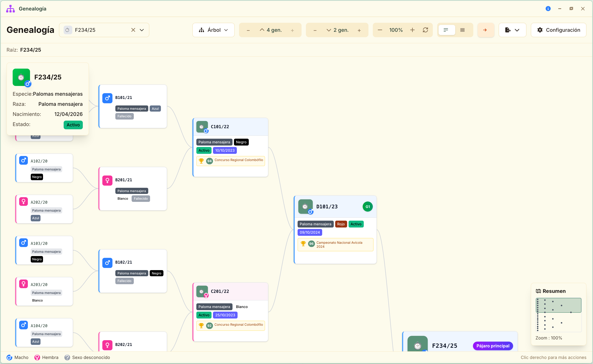Image resolution: width=593 pixels, height=364 pixels.
Task: Decrease ancestor generations from 4 gen.
Action: click(x=248, y=30)
